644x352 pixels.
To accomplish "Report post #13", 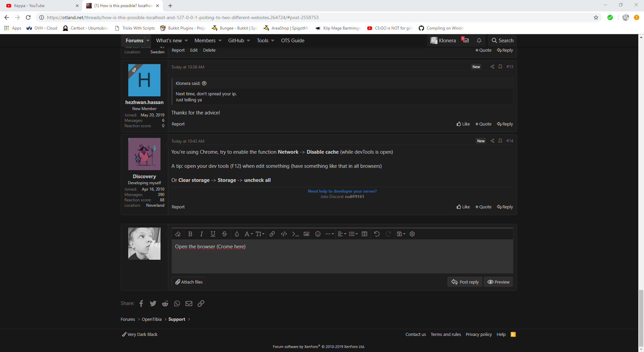I will click(178, 124).
